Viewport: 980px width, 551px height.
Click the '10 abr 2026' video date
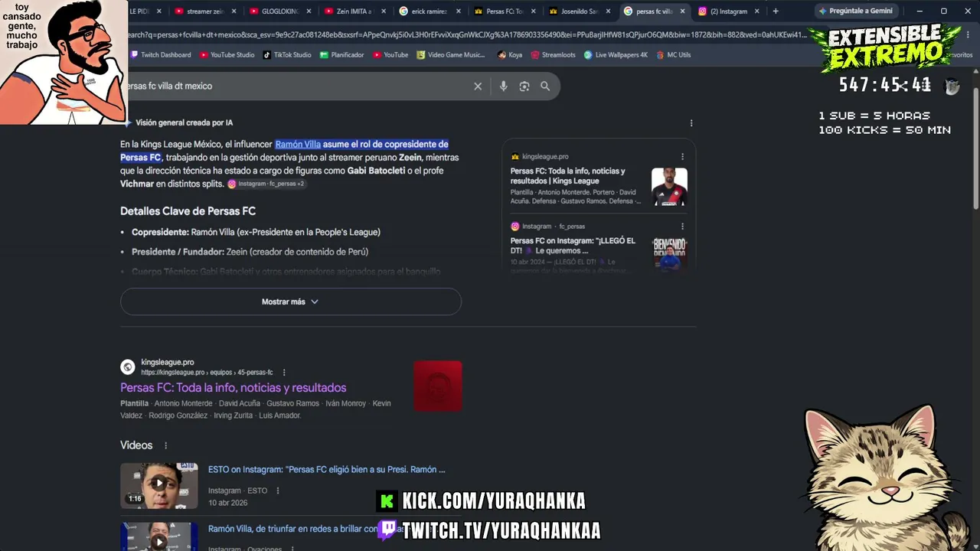tap(227, 503)
